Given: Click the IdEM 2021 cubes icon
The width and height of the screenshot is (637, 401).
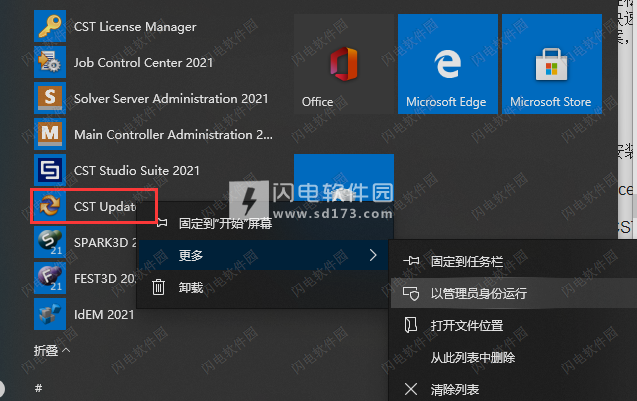Looking at the screenshot, I should click(50, 314).
